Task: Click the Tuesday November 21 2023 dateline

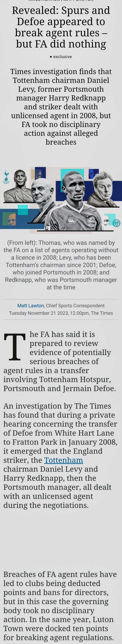Action: (x=61, y=313)
